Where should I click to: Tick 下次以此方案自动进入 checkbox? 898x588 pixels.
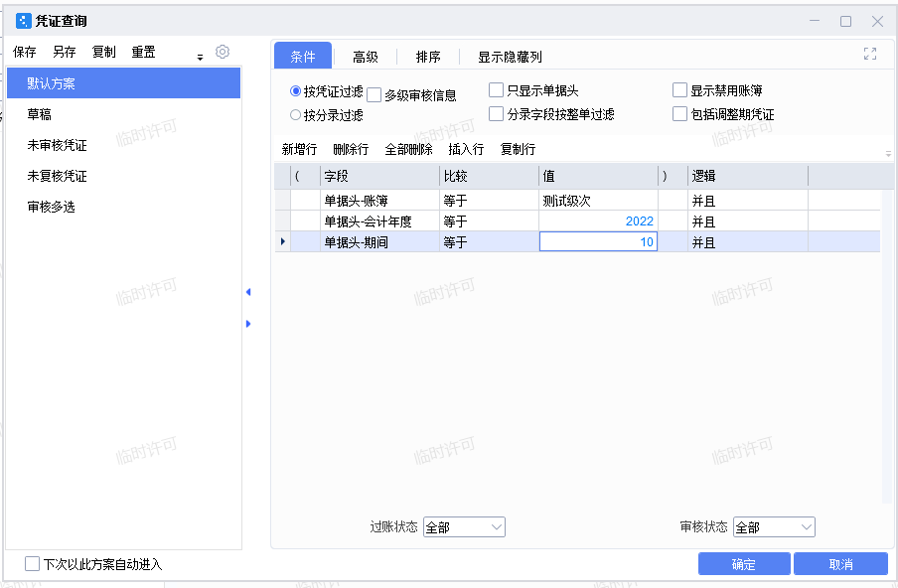point(33,564)
